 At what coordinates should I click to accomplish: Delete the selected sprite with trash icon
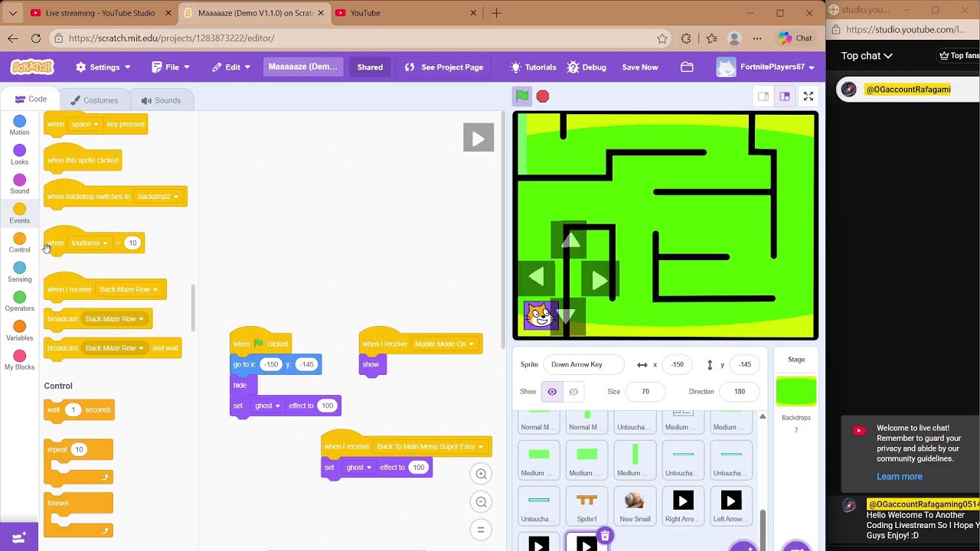pyautogui.click(x=605, y=536)
